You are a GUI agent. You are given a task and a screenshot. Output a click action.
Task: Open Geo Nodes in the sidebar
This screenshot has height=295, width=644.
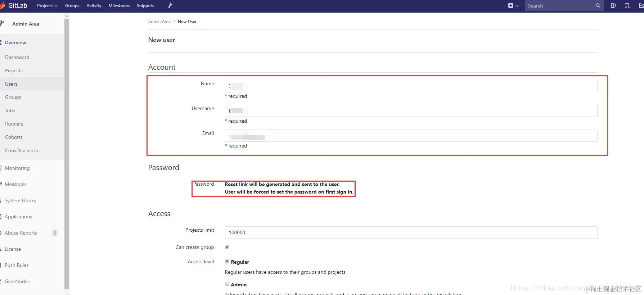coord(17,281)
